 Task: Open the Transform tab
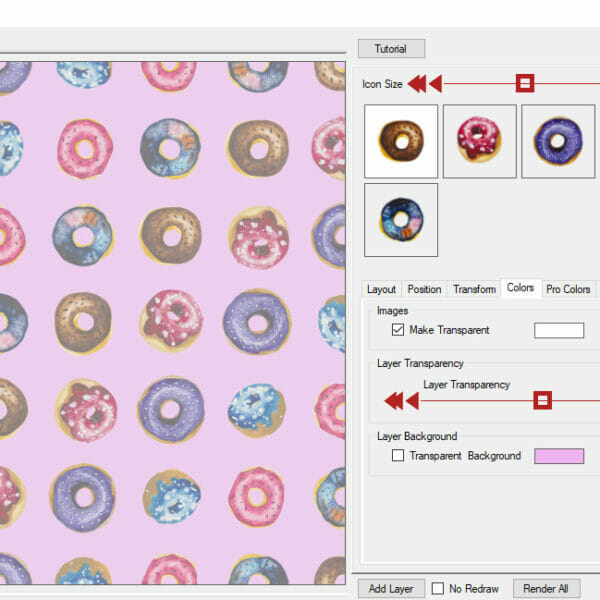pyautogui.click(x=474, y=289)
